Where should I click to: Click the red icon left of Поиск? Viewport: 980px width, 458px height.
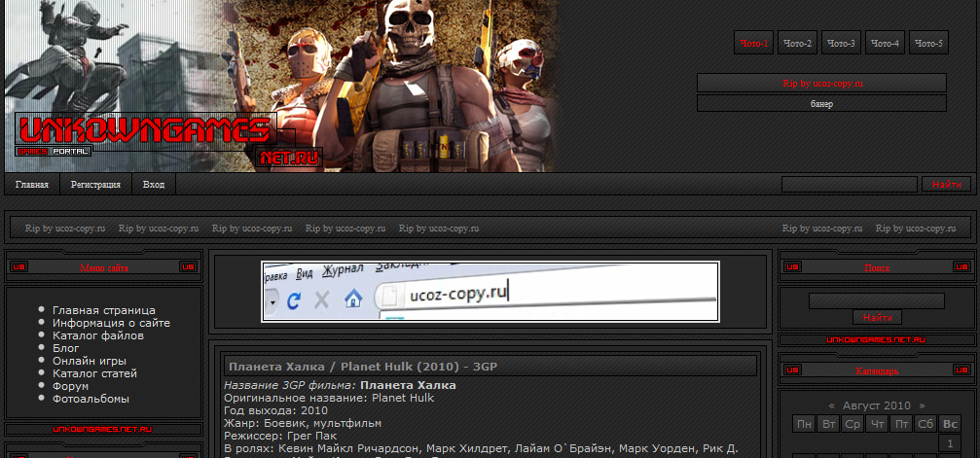click(x=792, y=266)
